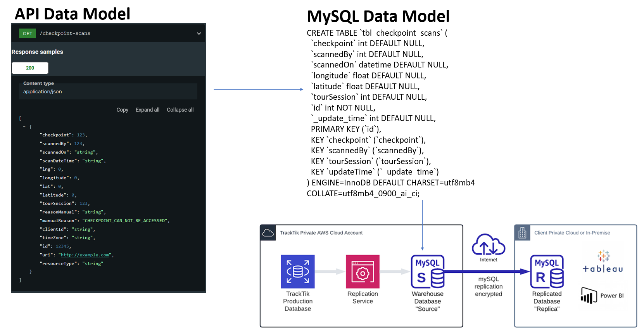Open the http://example.com uri link
The width and height of the screenshot is (644, 334).
click(85, 255)
